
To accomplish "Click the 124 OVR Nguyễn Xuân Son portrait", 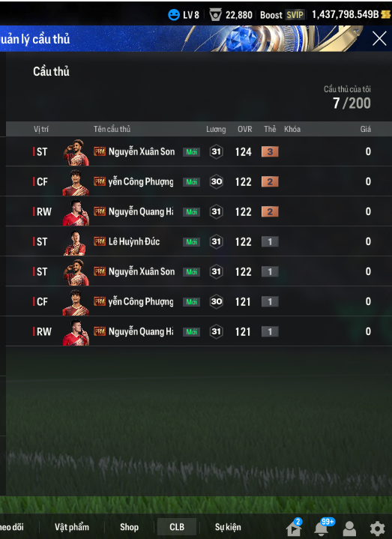I will 76,152.
